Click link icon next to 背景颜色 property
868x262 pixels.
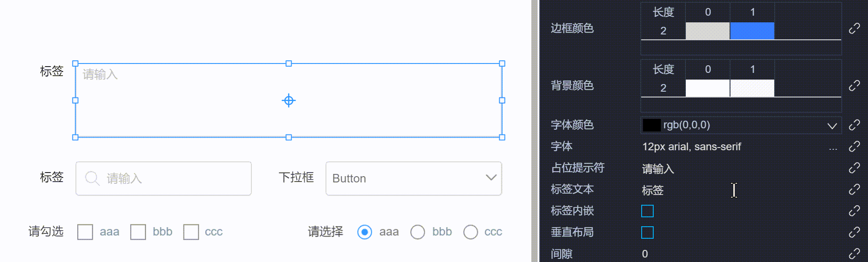tap(854, 85)
